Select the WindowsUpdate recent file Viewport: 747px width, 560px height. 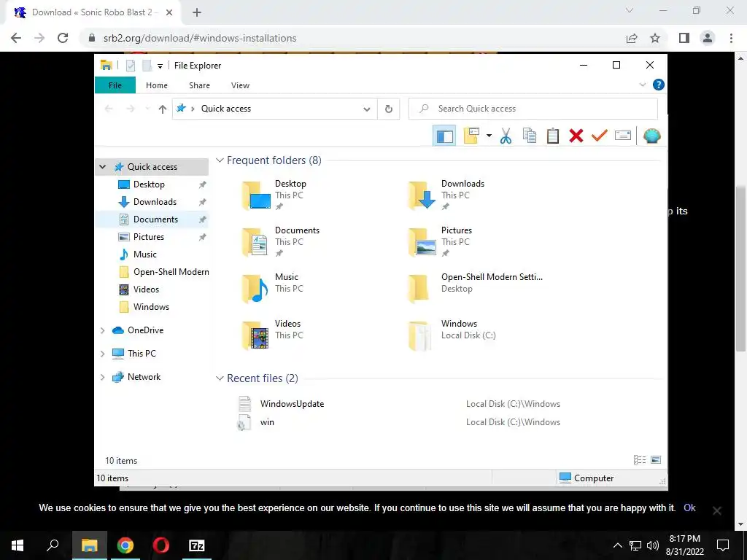pyautogui.click(x=292, y=404)
